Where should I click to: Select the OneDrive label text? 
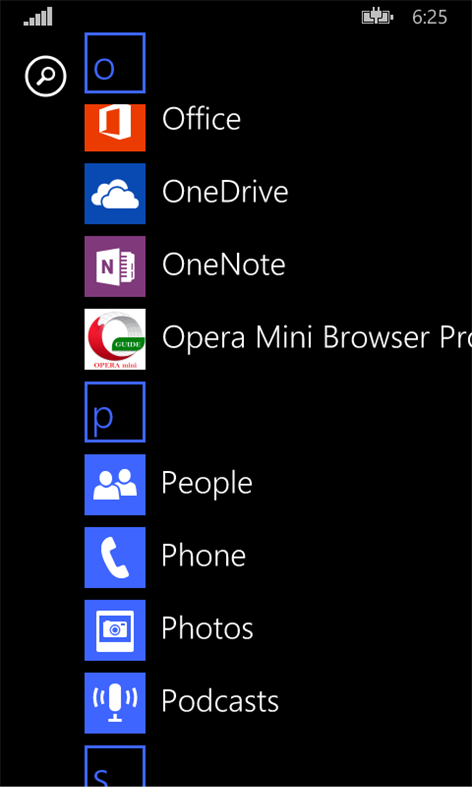(x=225, y=192)
